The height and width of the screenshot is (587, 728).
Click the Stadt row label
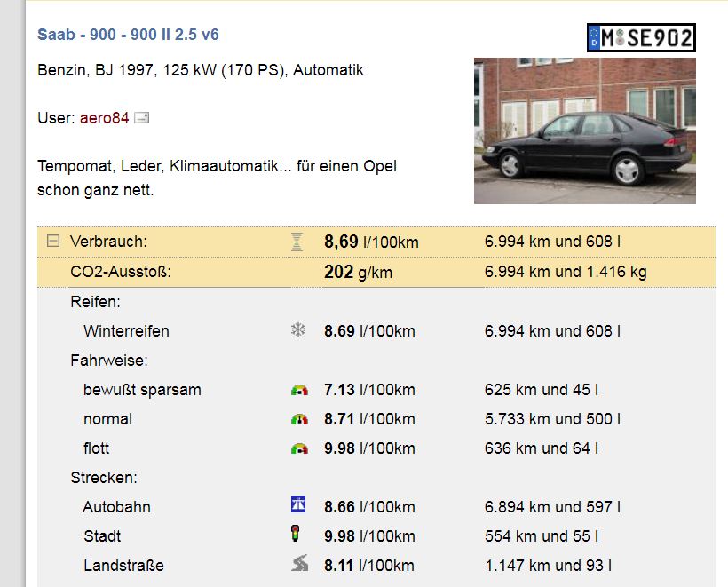(x=102, y=535)
